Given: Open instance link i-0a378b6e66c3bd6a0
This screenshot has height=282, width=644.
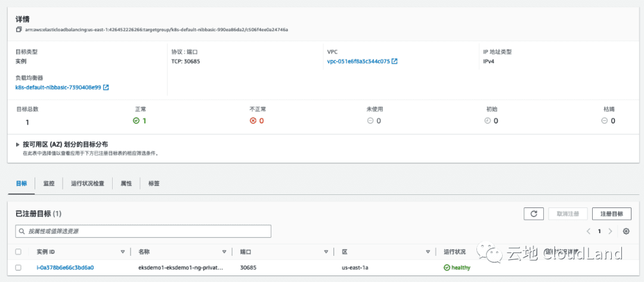Looking at the screenshot, I should 65,268.
